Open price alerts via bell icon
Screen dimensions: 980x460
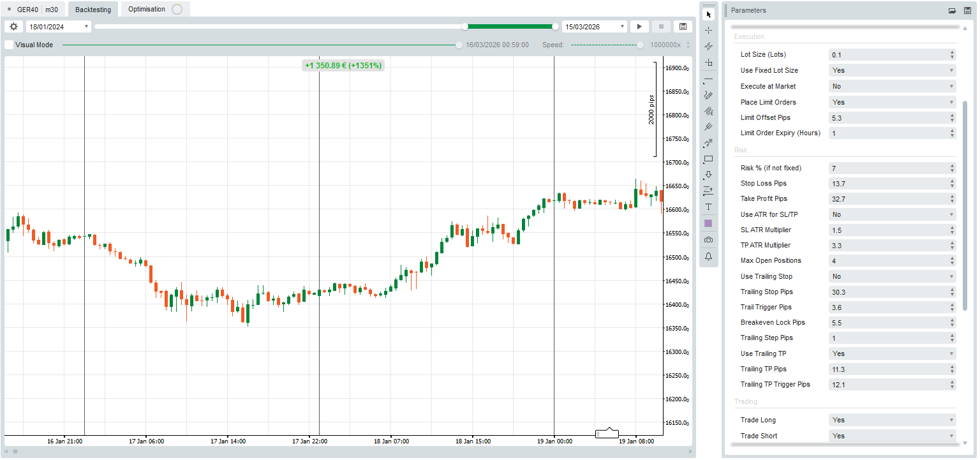click(708, 256)
